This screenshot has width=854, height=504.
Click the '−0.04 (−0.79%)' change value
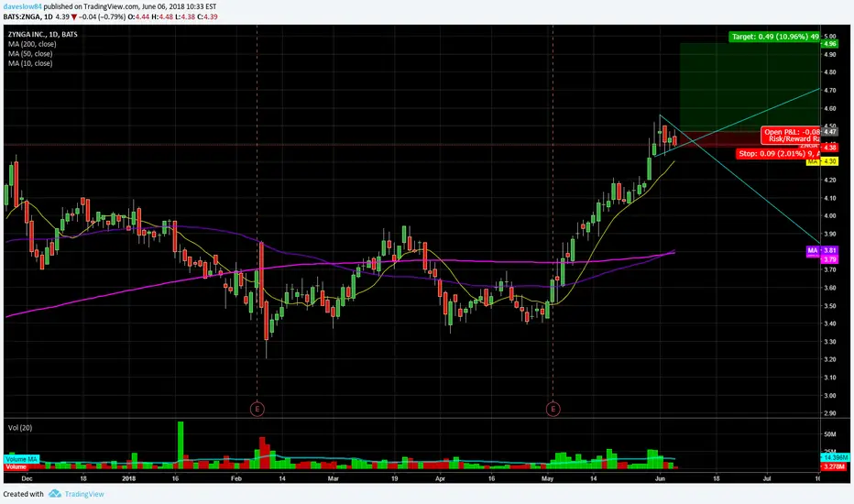tap(103, 16)
